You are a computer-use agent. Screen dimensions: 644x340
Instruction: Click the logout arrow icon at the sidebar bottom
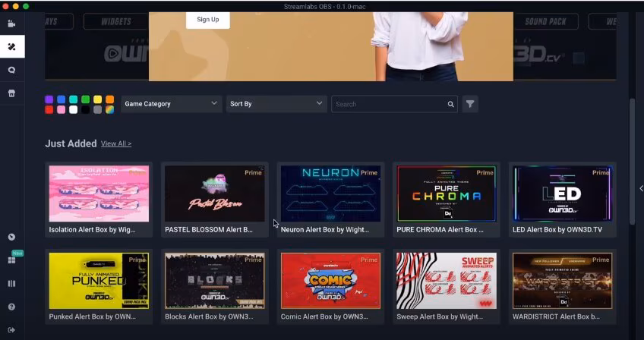click(x=11, y=329)
